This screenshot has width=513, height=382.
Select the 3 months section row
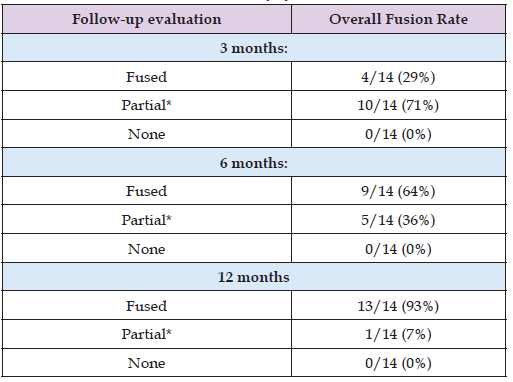254,48
